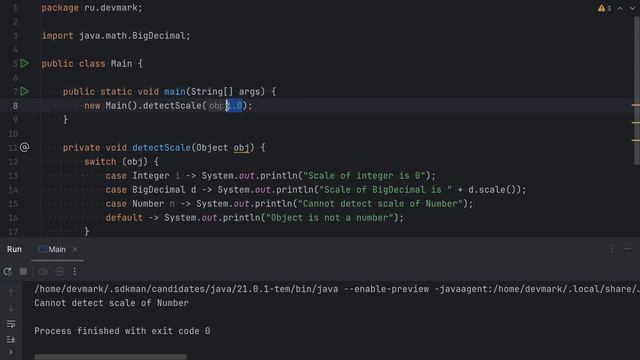Hide the Run tool window
Viewport: 640px width, 360px height.
627,249
